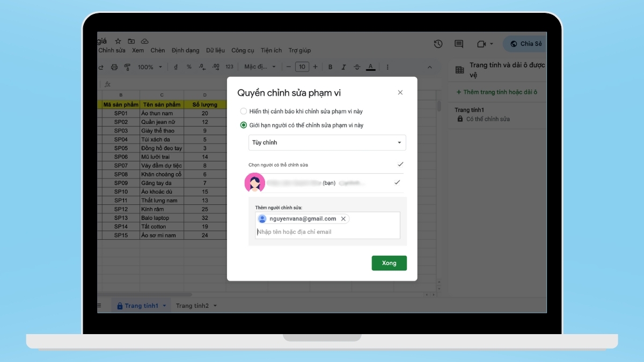This screenshot has width=644, height=362.
Task: Select protected range Trang tính1 in side panel
Action: click(x=497, y=114)
